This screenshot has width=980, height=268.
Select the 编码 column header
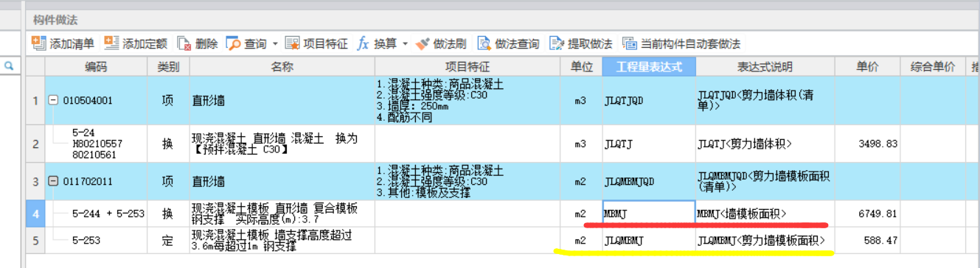(x=96, y=67)
